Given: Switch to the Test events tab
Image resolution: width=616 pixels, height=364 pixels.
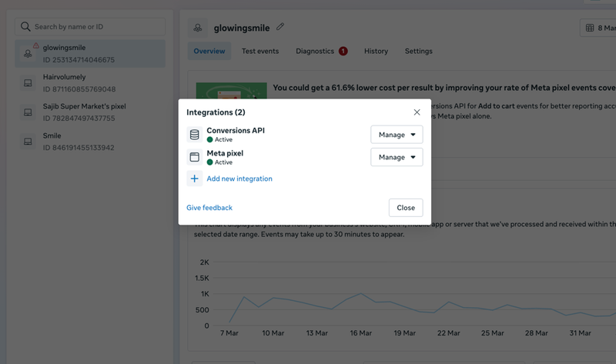Looking at the screenshot, I should [260, 51].
